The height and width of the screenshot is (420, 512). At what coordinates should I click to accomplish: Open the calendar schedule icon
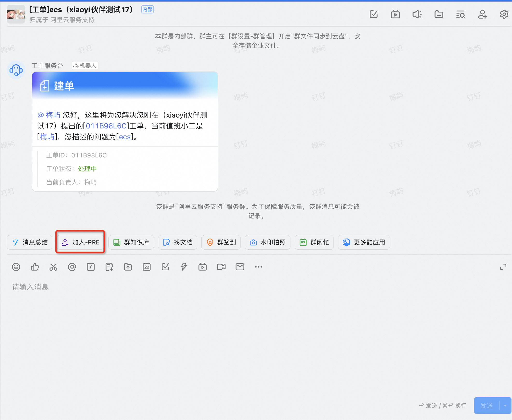(x=147, y=267)
